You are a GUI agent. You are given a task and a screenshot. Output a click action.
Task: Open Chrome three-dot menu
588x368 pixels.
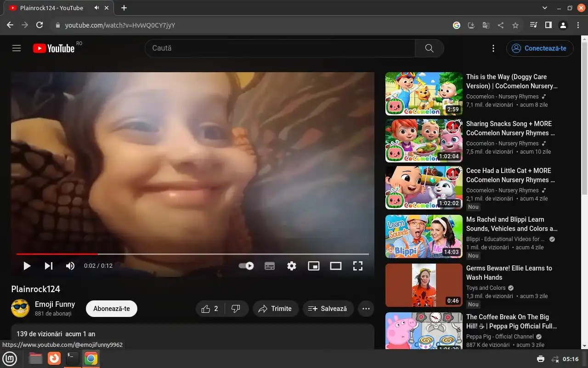click(578, 25)
